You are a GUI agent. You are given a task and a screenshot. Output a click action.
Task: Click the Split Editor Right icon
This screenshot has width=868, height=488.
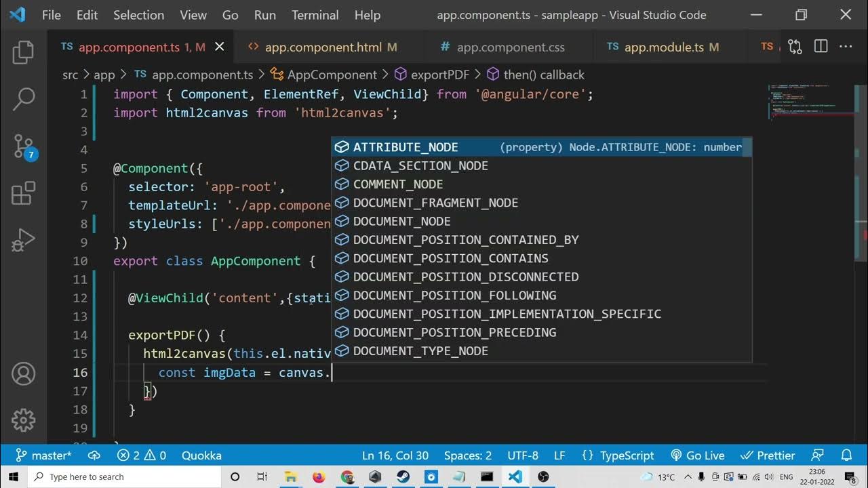pyautogui.click(x=821, y=47)
